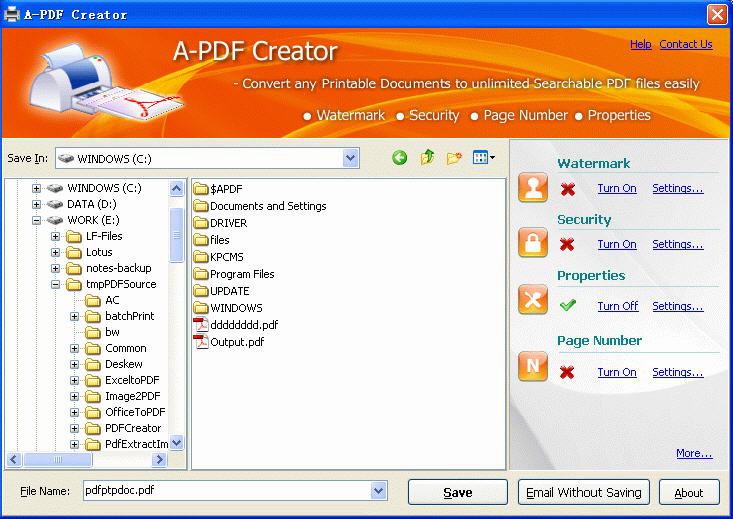
Task: Click the Save button
Action: coord(458,492)
